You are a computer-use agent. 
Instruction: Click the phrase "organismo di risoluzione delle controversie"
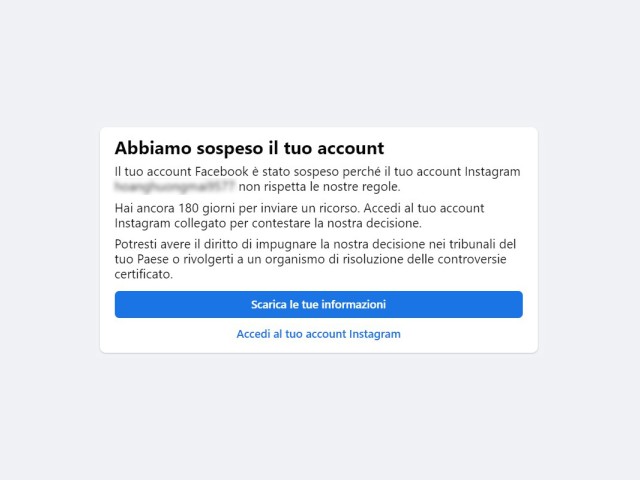point(379,259)
